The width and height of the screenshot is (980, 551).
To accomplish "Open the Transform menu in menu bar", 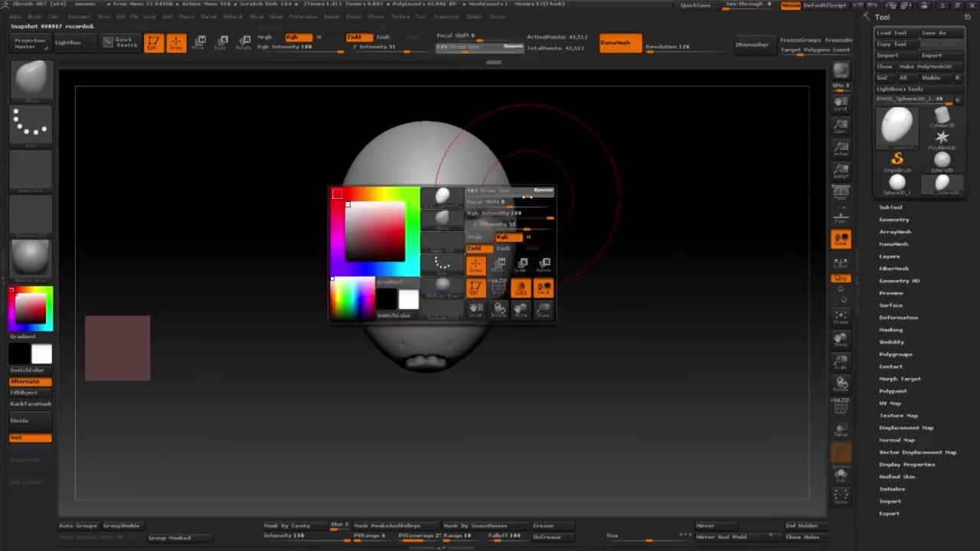I will click(446, 16).
